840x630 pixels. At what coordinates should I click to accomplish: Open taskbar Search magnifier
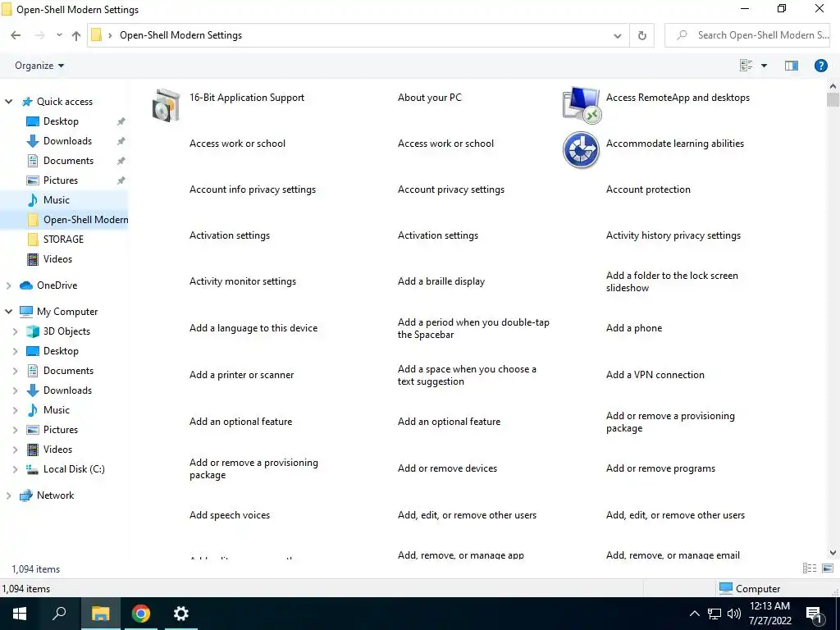pyautogui.click(x=59, y=614)
